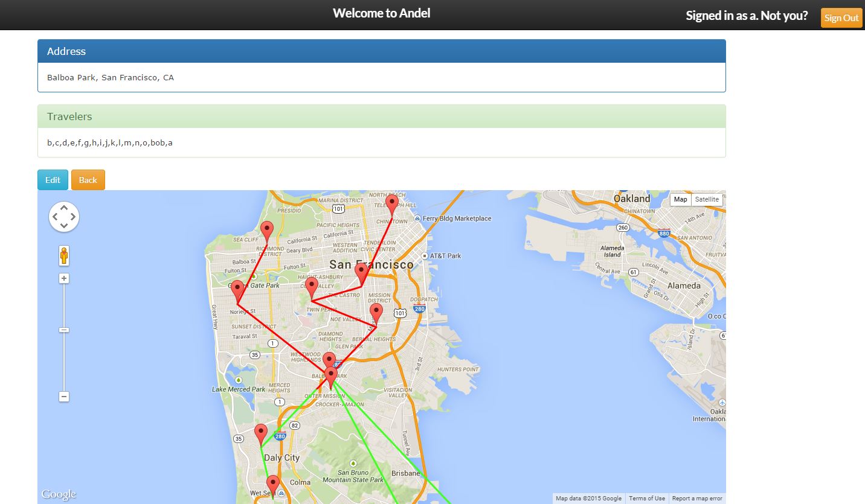Click the Google logo on map
This screenshot has height=504, width=865.
click(x=59, y=494)
